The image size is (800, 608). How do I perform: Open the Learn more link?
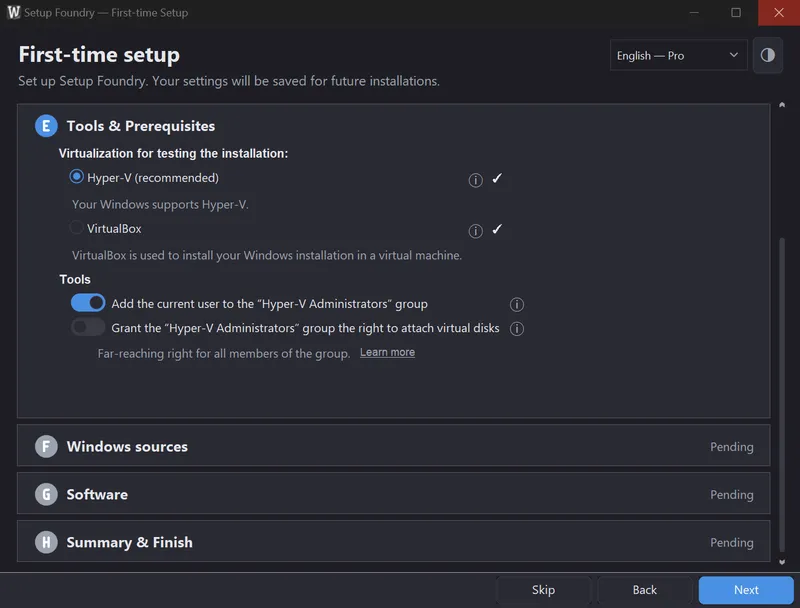[x=387, y=352]
